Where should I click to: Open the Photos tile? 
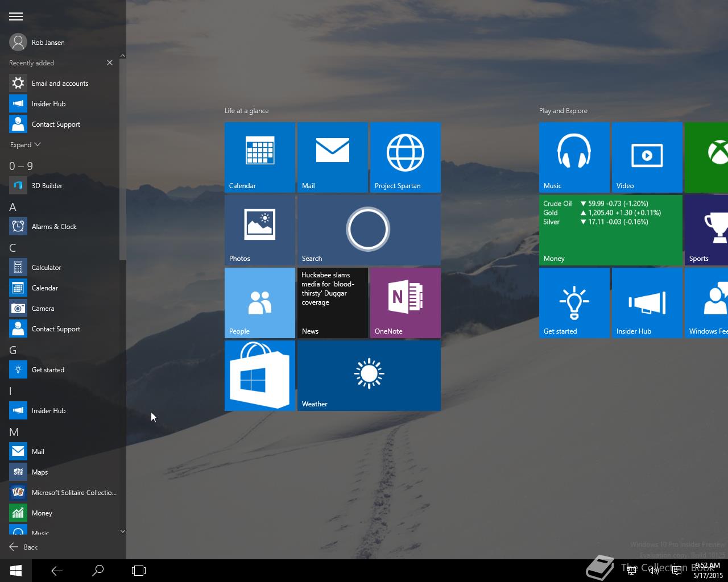tap(260, 230)
